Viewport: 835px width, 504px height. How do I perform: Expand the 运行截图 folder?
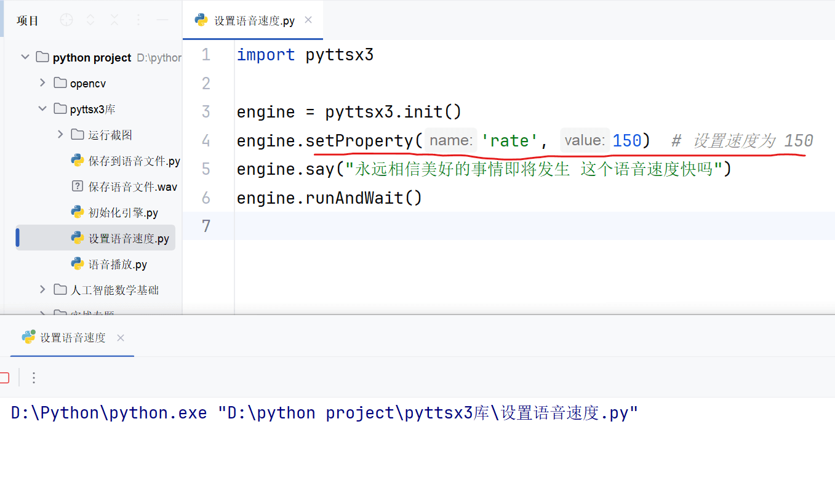click(x=60, y=134)
